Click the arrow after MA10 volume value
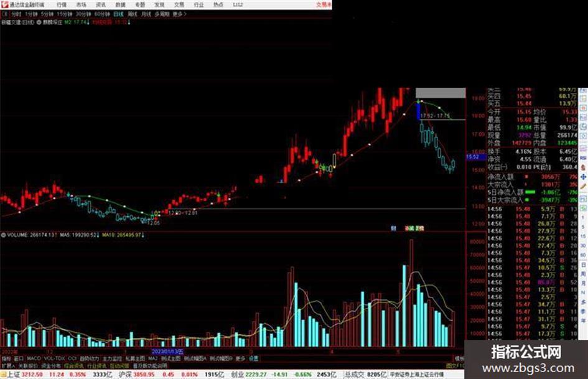This screenshot has height=379, width=588. [x=142, y=235]
